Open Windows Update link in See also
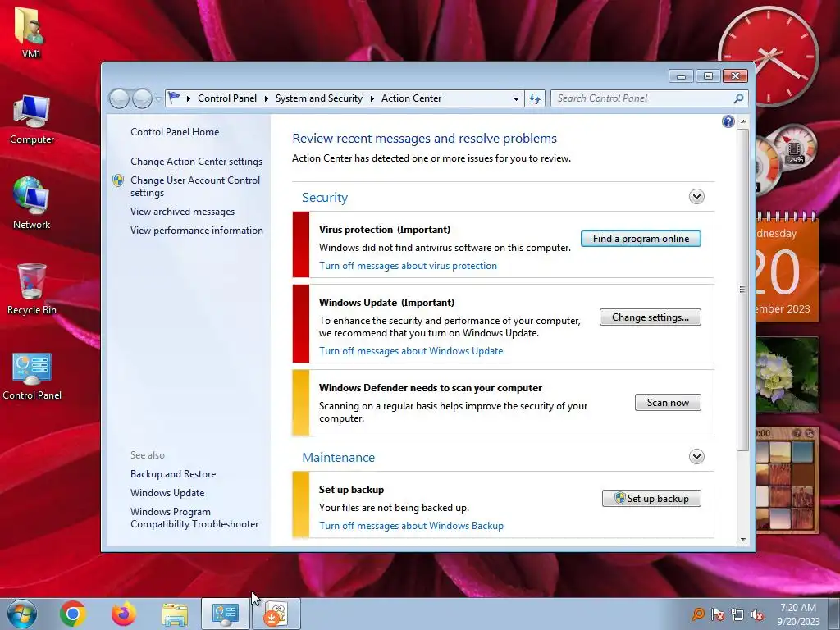The image size is (840, 630). 167,493
